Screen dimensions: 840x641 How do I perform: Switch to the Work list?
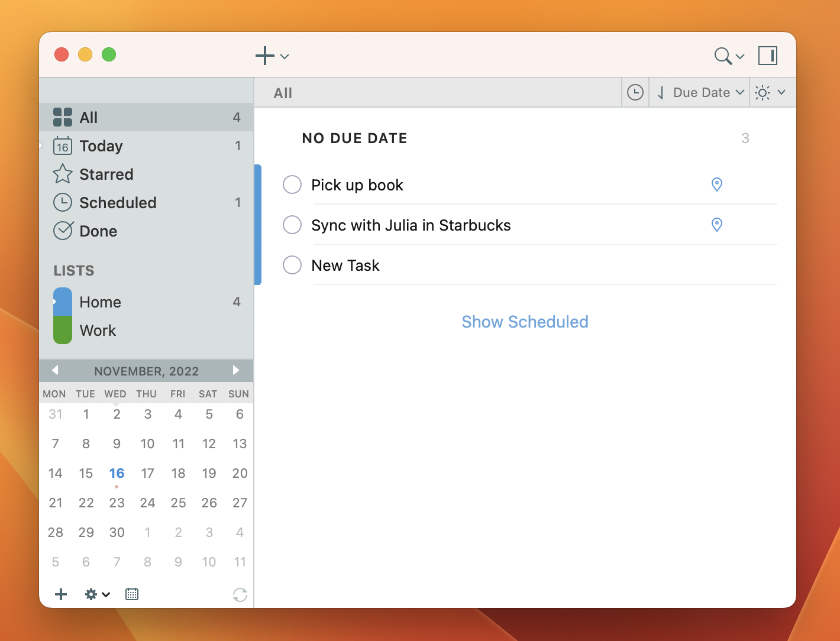tap(98, 330)
